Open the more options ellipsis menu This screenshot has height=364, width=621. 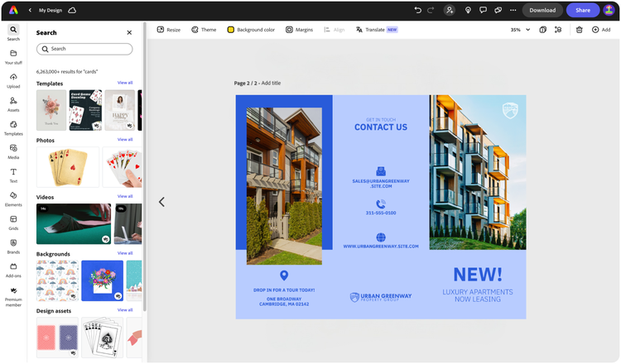513,10
